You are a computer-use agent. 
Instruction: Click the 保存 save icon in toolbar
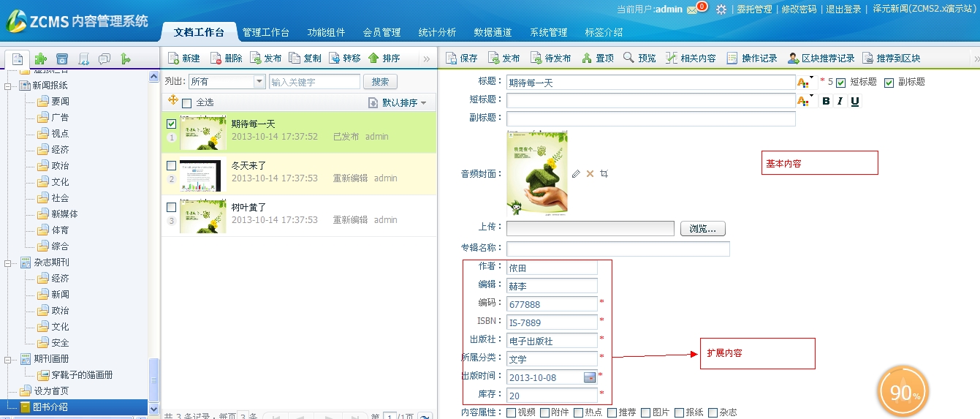click(x=452, y=58)
